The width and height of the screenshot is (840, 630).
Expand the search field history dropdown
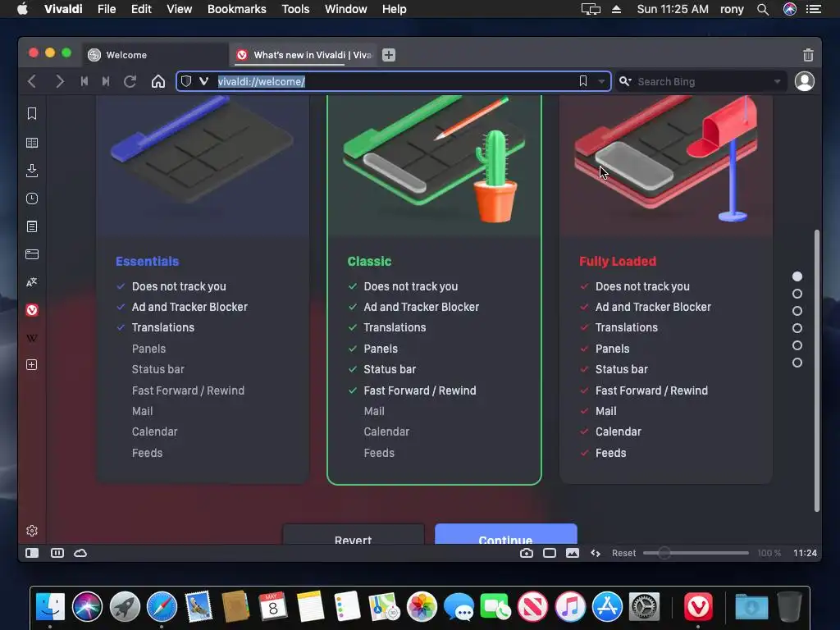click(777, 81)
